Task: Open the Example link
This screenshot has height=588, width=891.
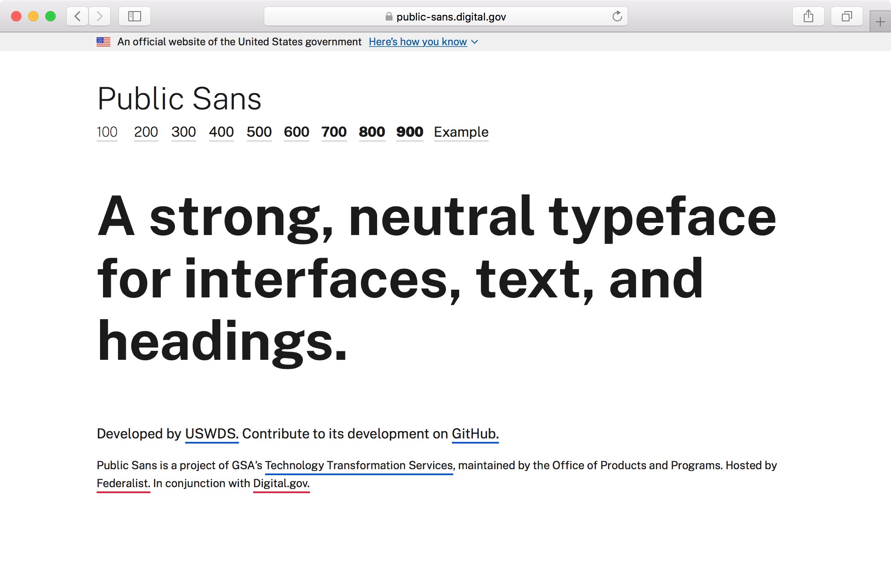Action: pyautogui.click(x=461, y=132)
